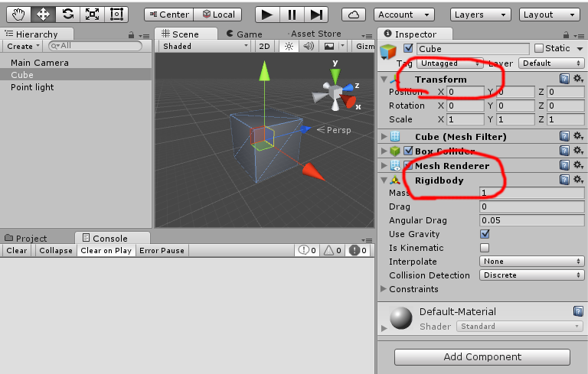The height and width of the screenshot is (374, 588).
Task: Select Cube in Hierarchy
Action: 75,75
